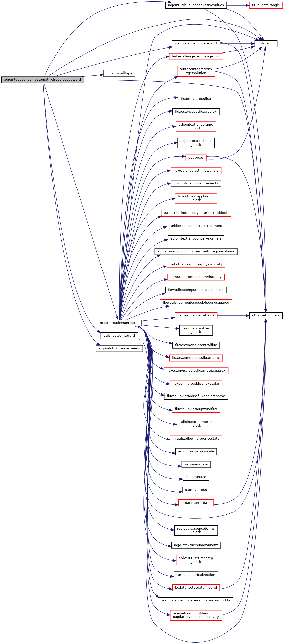This screenshot has height=644, width=284.
Task: Open the utils::setpointers_d node
Action: [119, 336]
